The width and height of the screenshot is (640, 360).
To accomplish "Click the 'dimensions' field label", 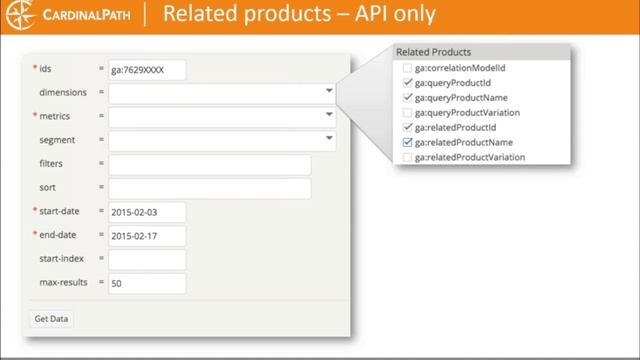I will pyautogui.click(x=63, y=93).
